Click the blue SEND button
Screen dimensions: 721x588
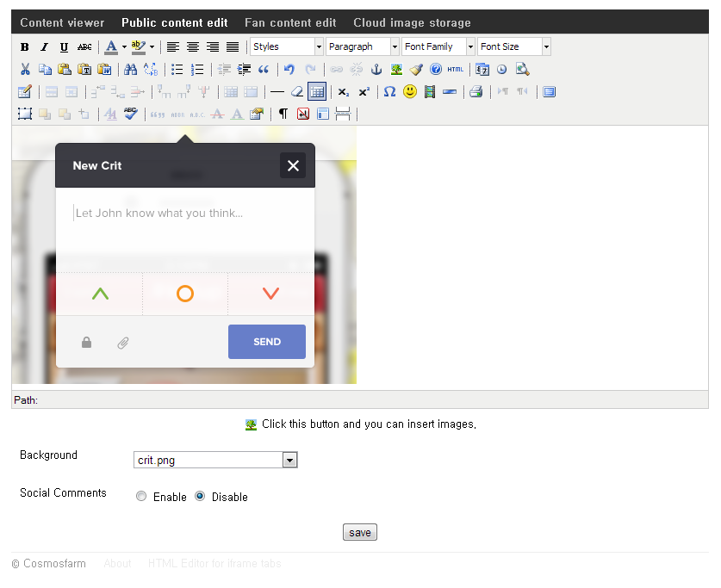tap(267, 342)
